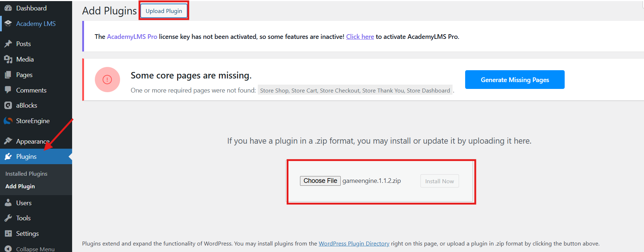644x252 pixels.
Task: Click the Media library icon
Action: click(x=8, y=59)
